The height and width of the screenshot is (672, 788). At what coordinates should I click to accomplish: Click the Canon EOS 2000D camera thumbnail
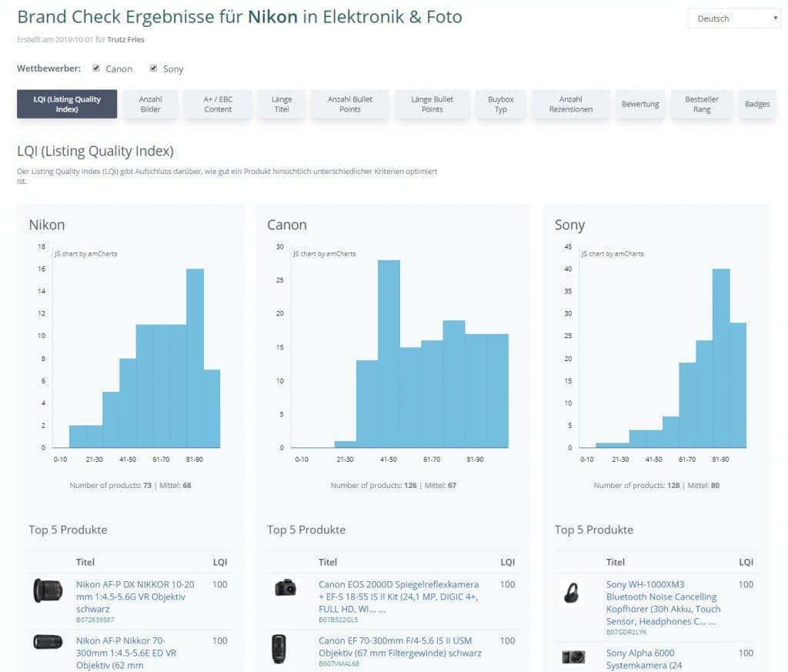[285, 587]
